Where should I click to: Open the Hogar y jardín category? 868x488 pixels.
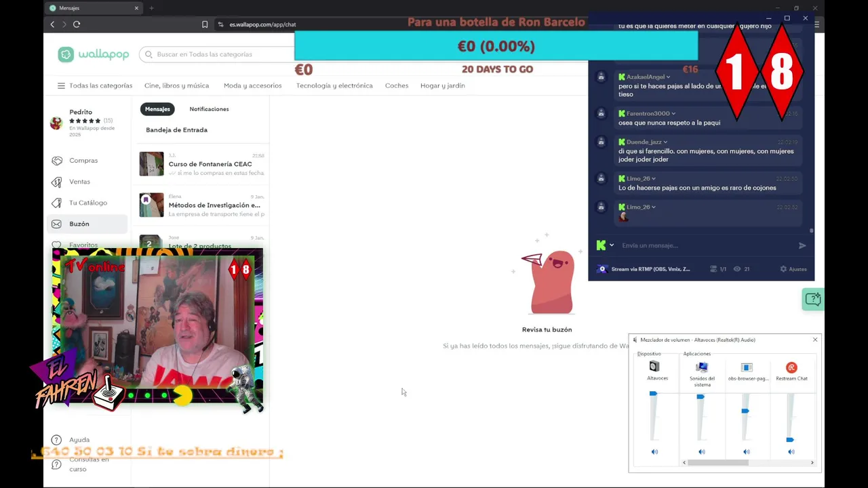(x=443, y=86)
